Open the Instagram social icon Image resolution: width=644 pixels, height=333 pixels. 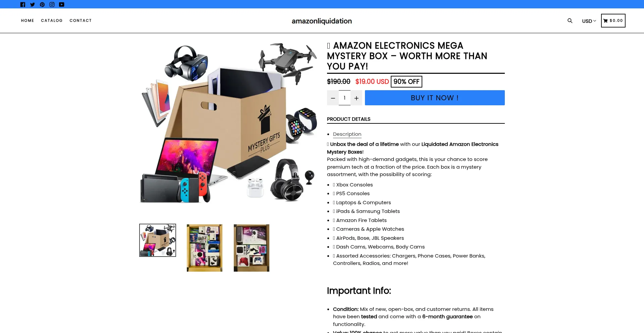pos(52,4)
